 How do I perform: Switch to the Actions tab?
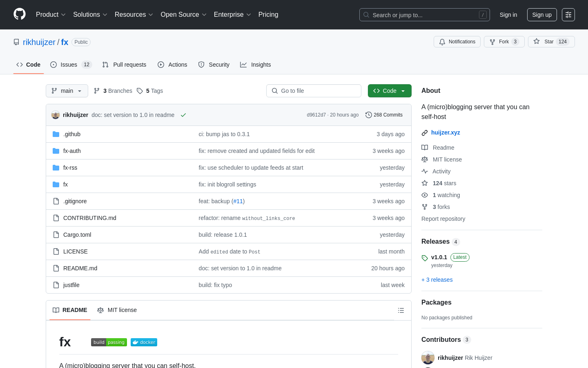pos(172,65)
